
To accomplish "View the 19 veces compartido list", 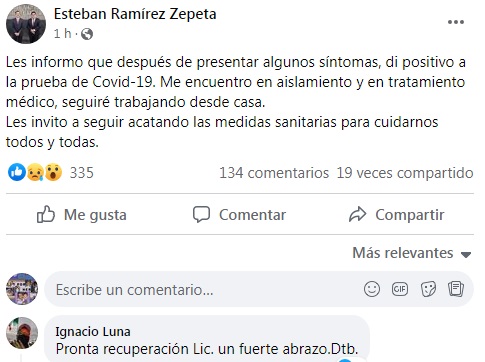I will (405, 173).
